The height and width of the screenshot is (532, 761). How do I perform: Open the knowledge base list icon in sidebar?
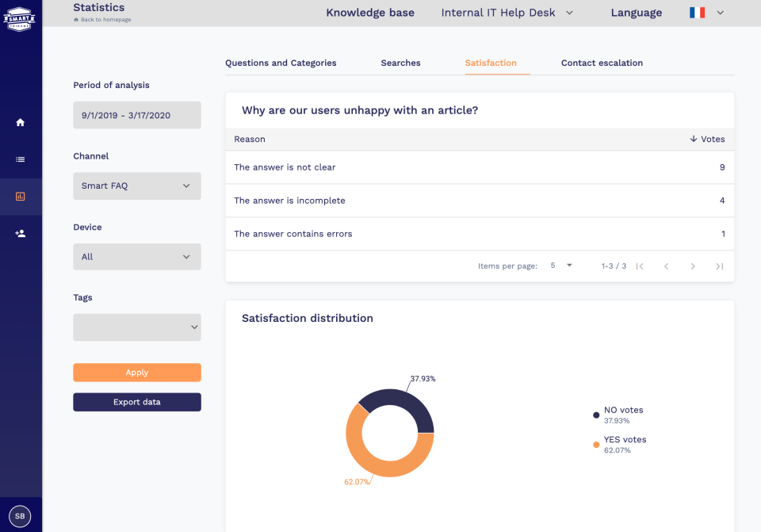point(21,158)
